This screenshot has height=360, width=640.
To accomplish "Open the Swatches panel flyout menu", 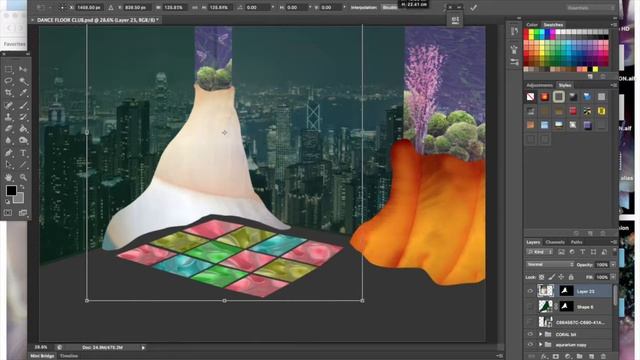I will (x=613, y=25).
